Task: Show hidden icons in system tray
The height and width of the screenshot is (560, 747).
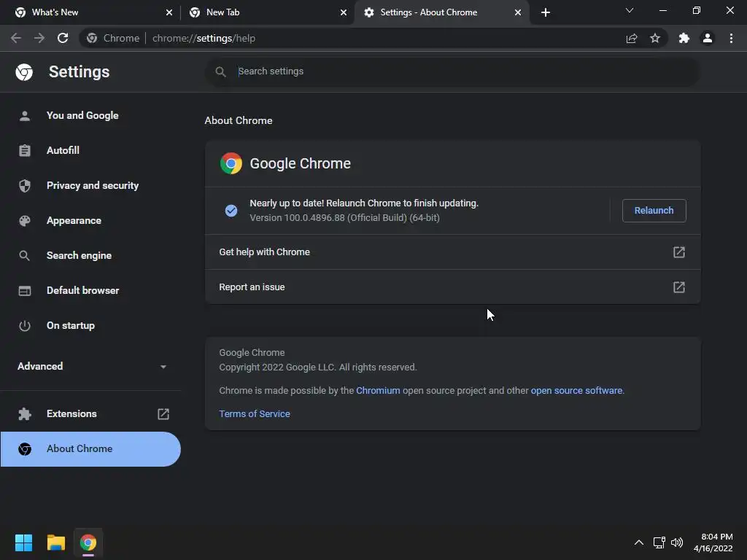Action: [x=638, y=542]
